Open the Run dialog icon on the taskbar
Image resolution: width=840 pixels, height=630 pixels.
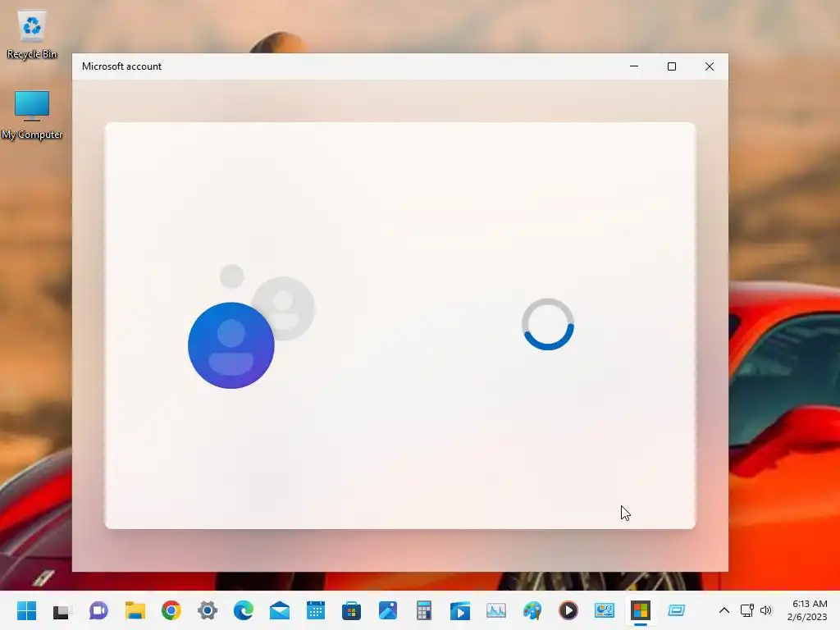pos(677,610)
